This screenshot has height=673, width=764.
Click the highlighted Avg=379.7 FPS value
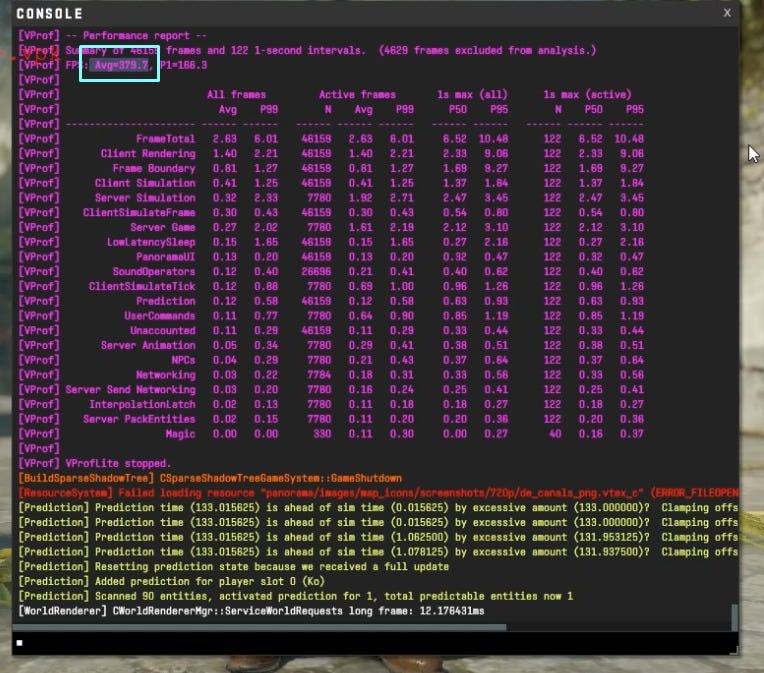118,65
